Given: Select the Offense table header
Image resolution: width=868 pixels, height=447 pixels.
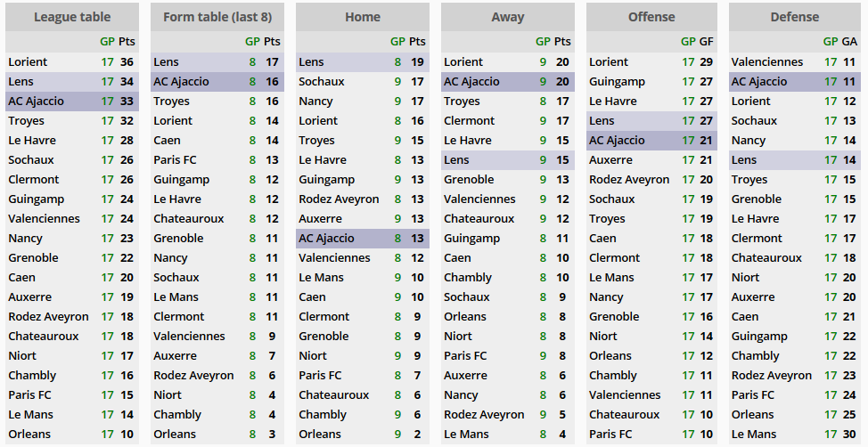Looking at the screenshot, I should point(651,17).
